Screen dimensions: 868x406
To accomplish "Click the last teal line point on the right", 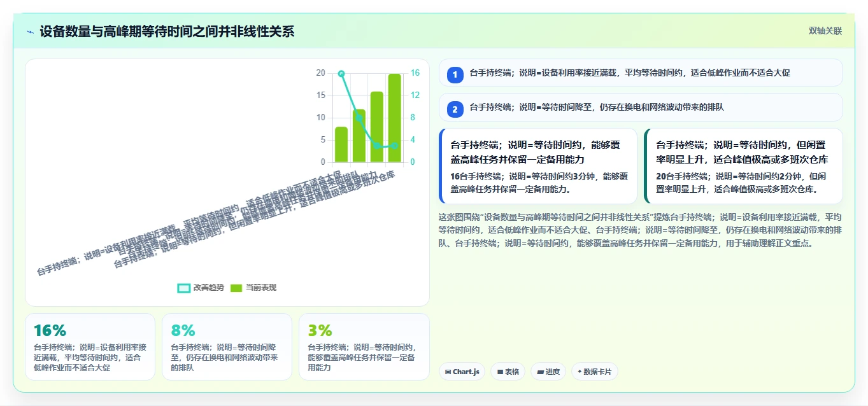I will tap(394, 146).
